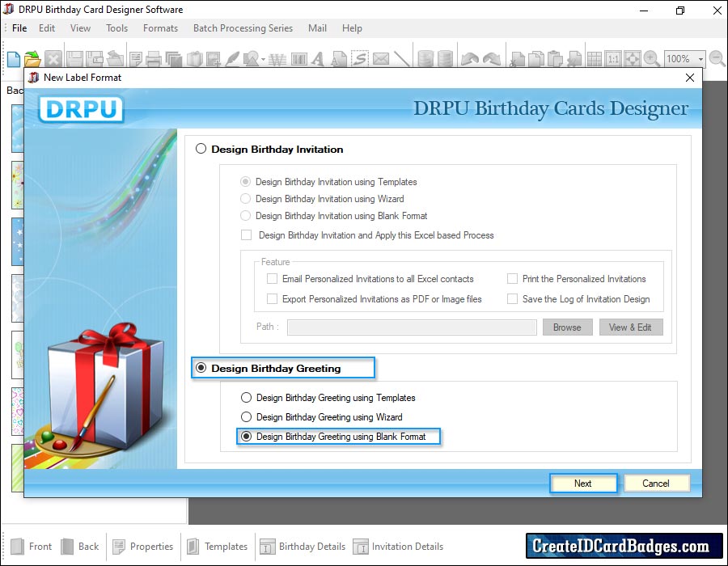Click the Cancel button

click(x=656, y=483)
